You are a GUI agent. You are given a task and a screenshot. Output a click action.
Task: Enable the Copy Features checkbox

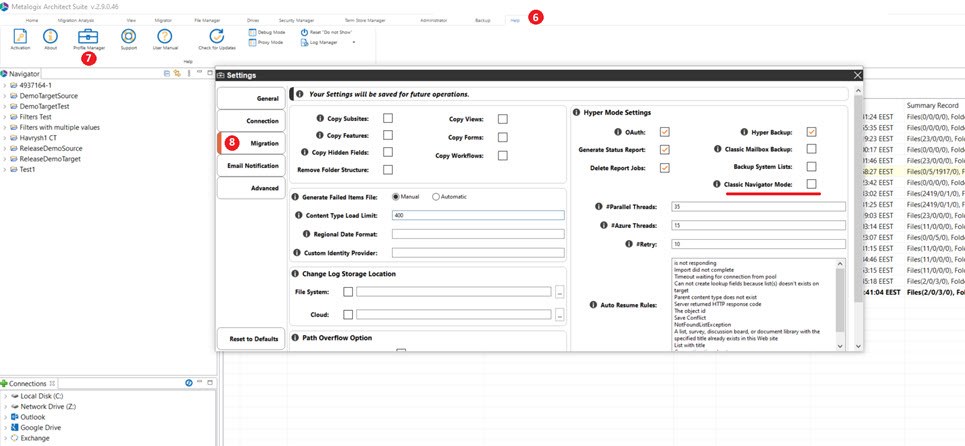point(388,135)
